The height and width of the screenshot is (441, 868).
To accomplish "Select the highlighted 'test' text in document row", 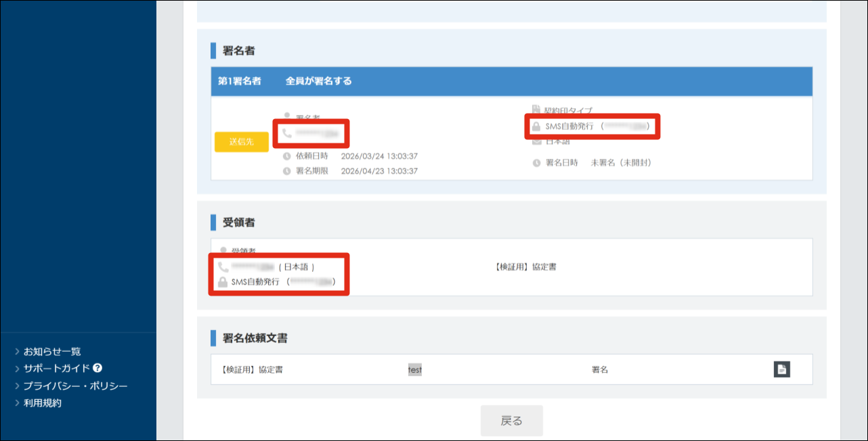I will [x=414, y=370].
